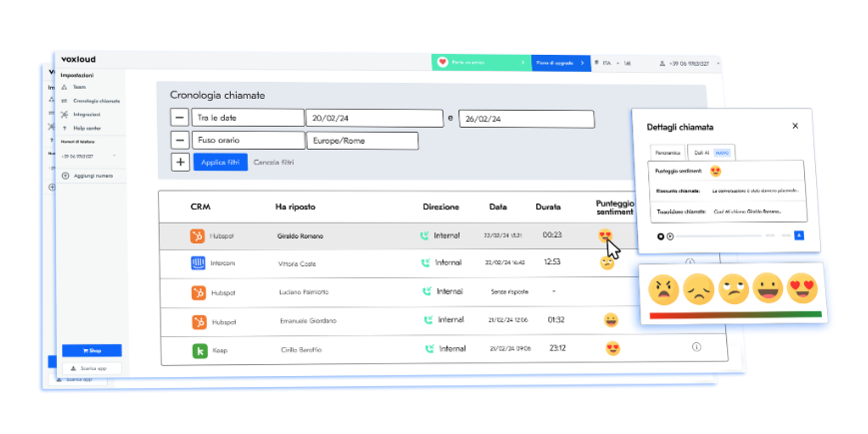Play the call recording
The width and height of the screenshot is (868, 434).
pyautogui.click(x=670, y=236)
